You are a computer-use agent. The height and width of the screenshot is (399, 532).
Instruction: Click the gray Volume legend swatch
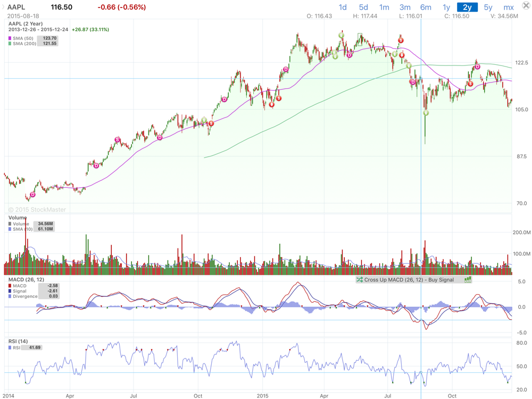tap(10, 224)
